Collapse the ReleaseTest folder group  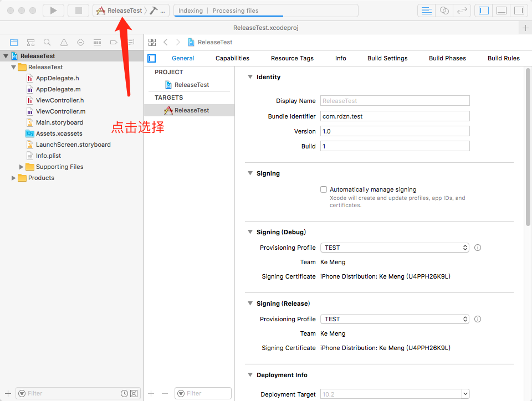tap(13, 67)
